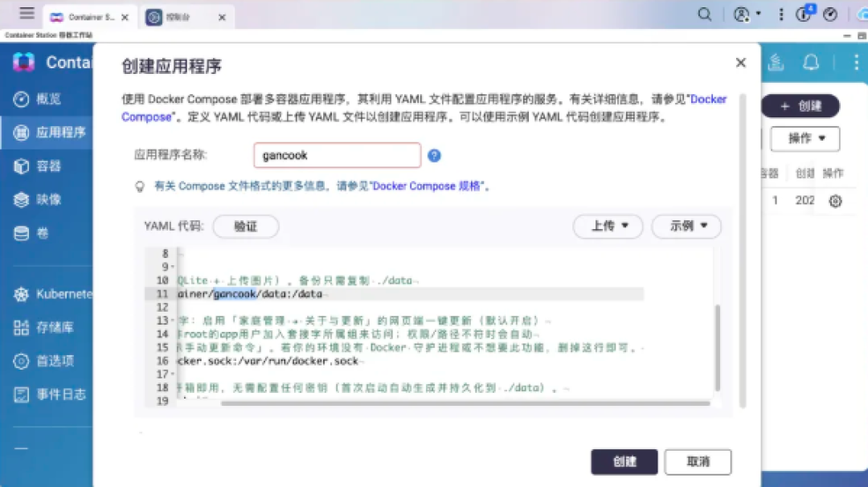Click the YAML editor horizontal scrollbar
Viewport: 868px width, 487px height.
pos(465,403)
